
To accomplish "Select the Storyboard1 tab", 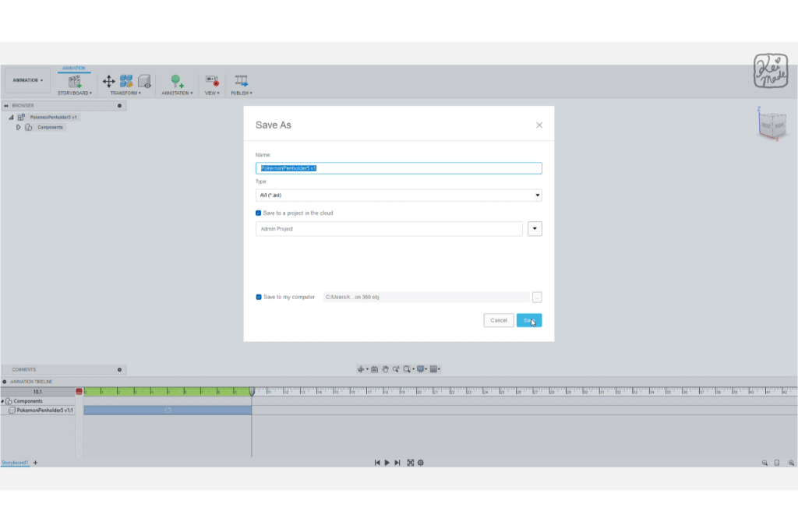I will coord(15,463).
